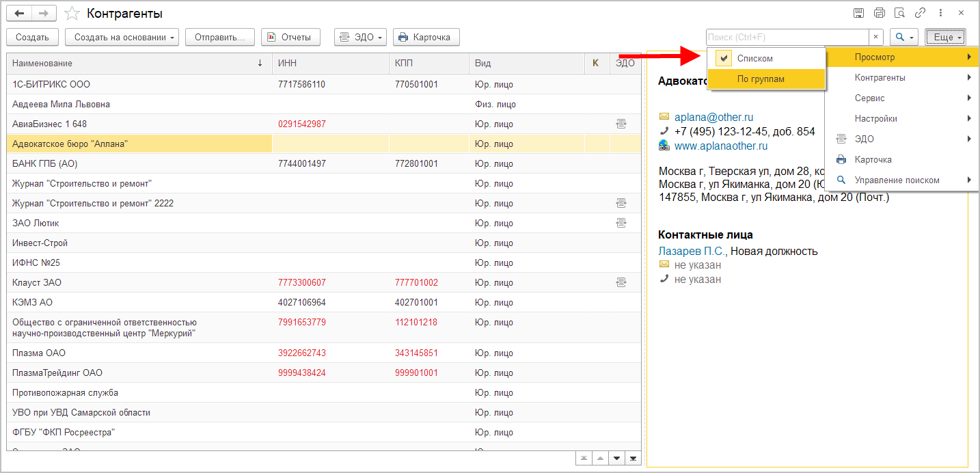
Task: Open the search magnifier dropdown
Action: tap(905, 37)
